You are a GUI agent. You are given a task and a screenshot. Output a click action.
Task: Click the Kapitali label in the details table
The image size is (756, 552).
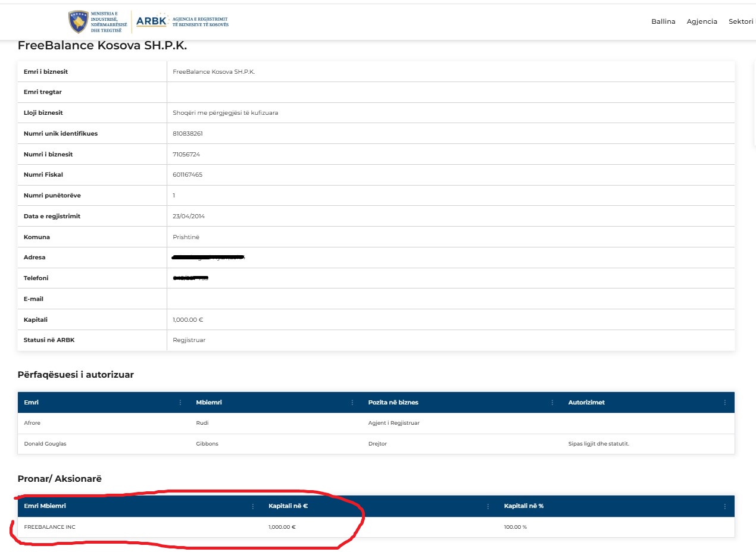click(36, 320)
